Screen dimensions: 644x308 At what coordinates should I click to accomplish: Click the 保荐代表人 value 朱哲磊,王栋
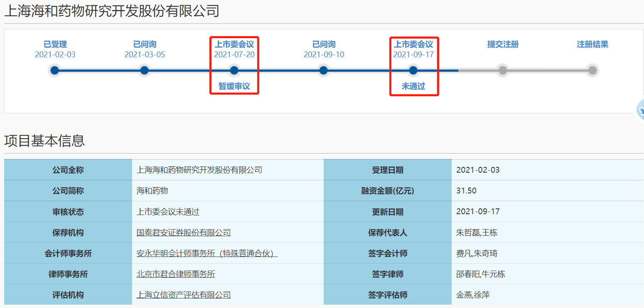(477, 232)
